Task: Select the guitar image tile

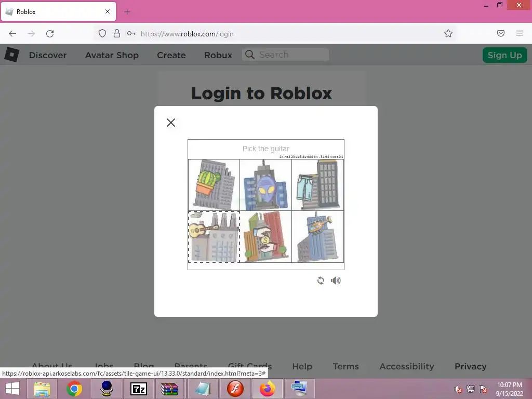Action: 214,236
